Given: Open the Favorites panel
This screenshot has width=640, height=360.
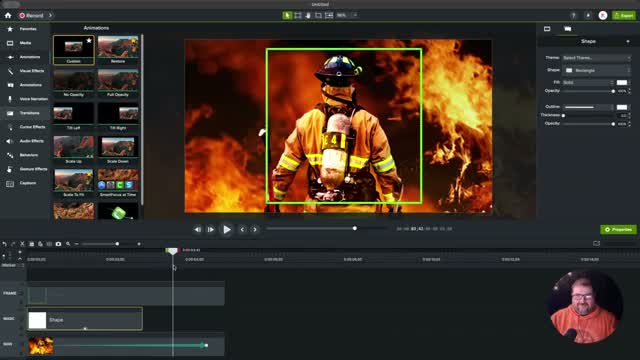Looking at the screenshot, I should (24, 29).
